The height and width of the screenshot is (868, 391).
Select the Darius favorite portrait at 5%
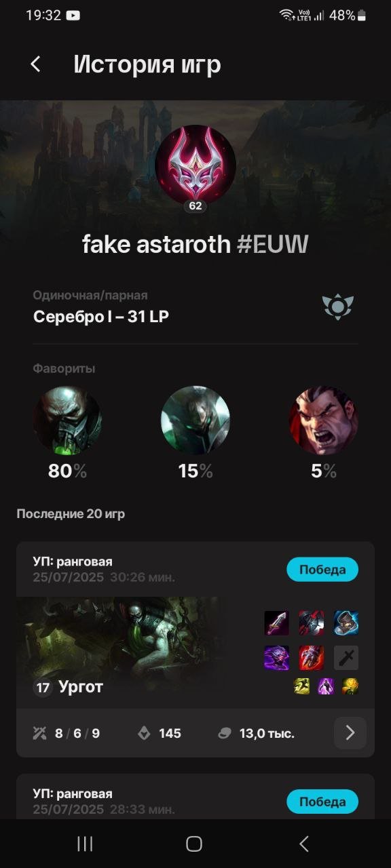tap(324, 420)
